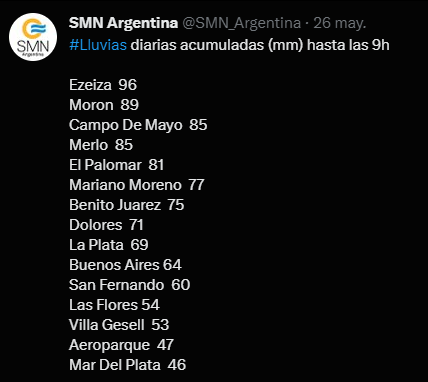Click the La Plata 69 line
This screenshot has width=428, height=382.
(109, 245)
